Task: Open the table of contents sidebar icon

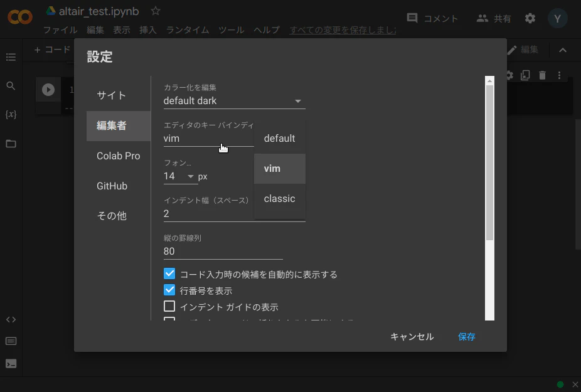Action: click(11, 56)
